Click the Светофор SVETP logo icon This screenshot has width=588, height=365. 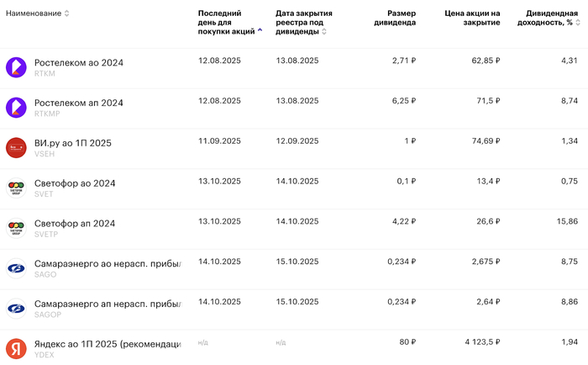point(17,229)
